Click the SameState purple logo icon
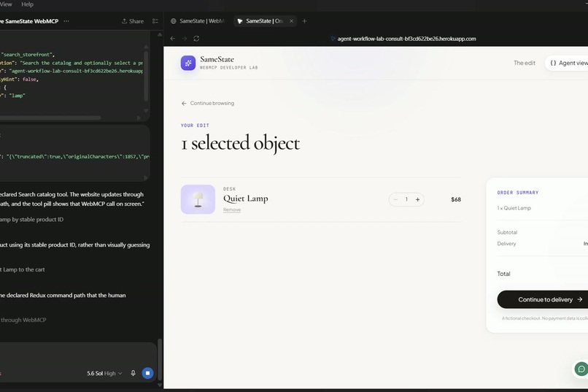 pyautogui.click(x=188, y=63)
